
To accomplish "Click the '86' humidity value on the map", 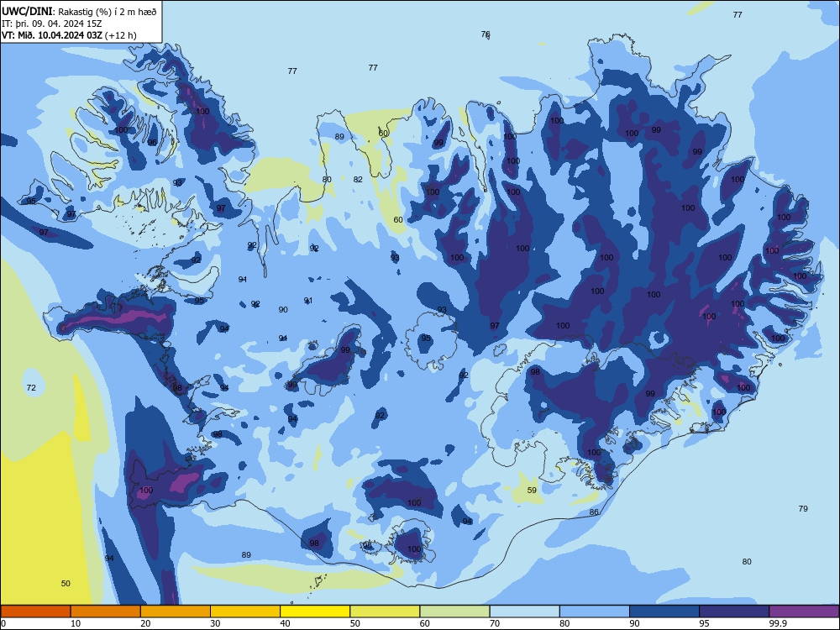I will [x=594, y=512].
